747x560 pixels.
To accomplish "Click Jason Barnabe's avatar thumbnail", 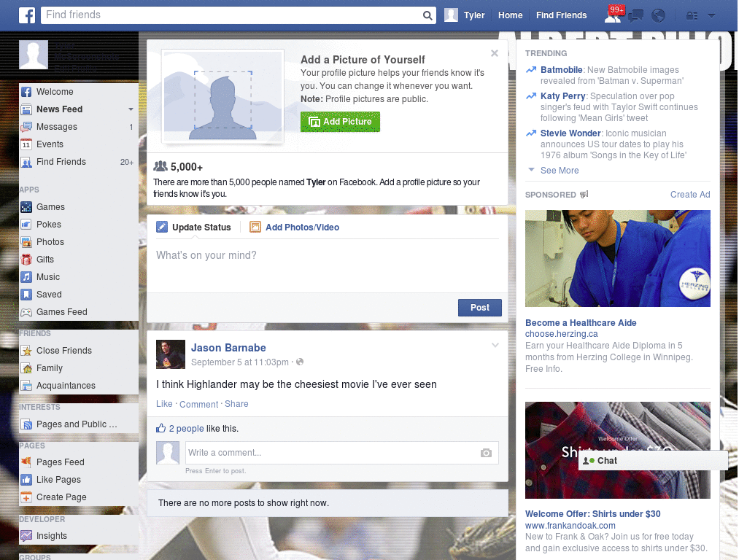I will point(171,354).
